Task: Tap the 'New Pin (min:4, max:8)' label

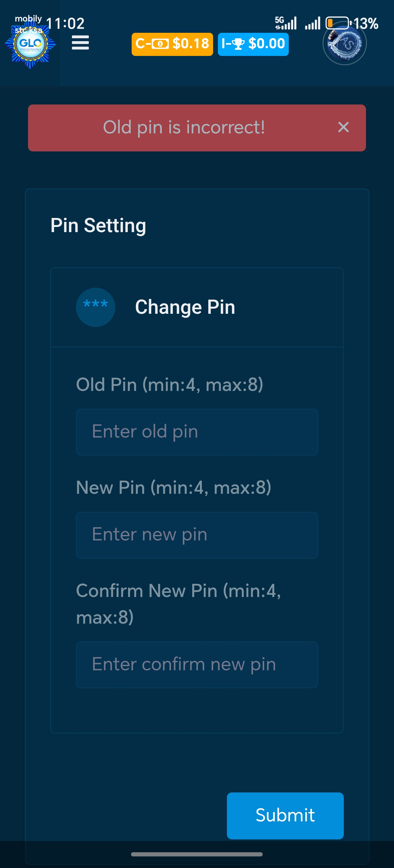Action: click(x=174, y=488)
